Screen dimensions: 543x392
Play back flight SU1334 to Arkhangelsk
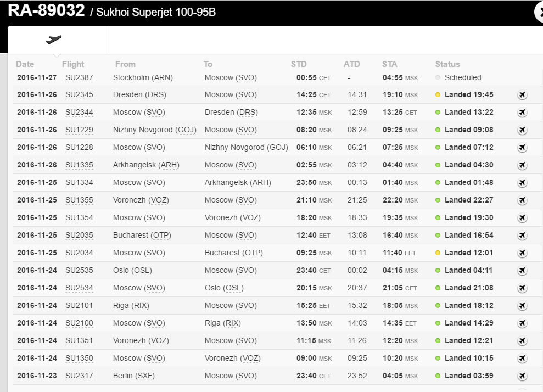coord(522,182)
